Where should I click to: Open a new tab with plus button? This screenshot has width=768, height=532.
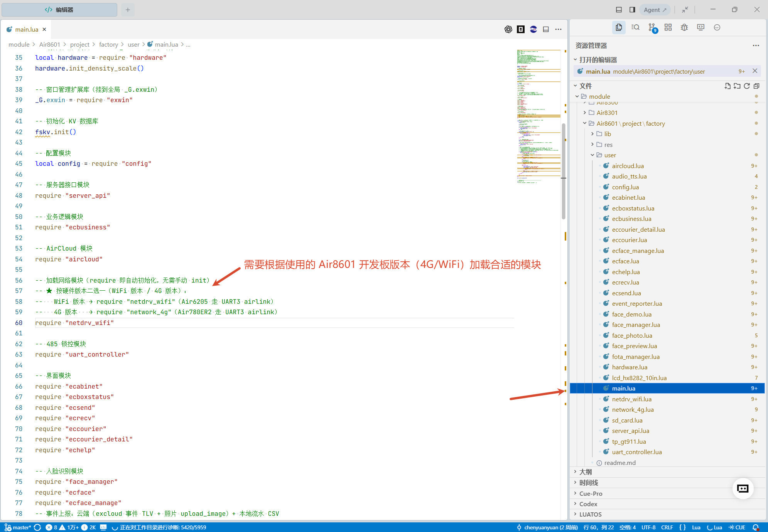[x=128, y=10]
